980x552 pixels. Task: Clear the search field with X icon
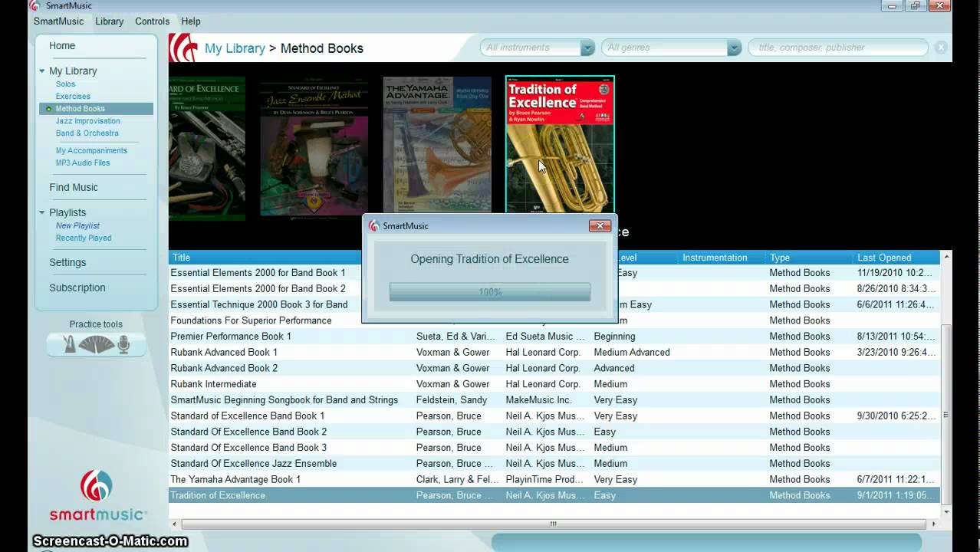click(941, 48)
